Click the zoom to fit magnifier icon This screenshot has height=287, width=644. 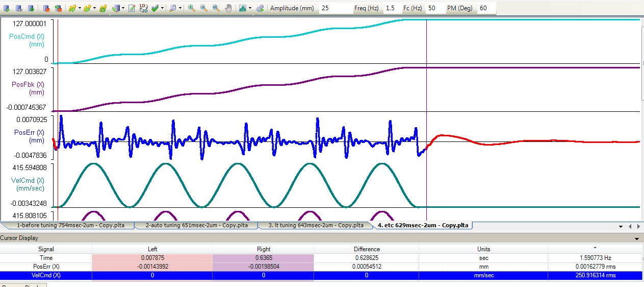point(216,8)
